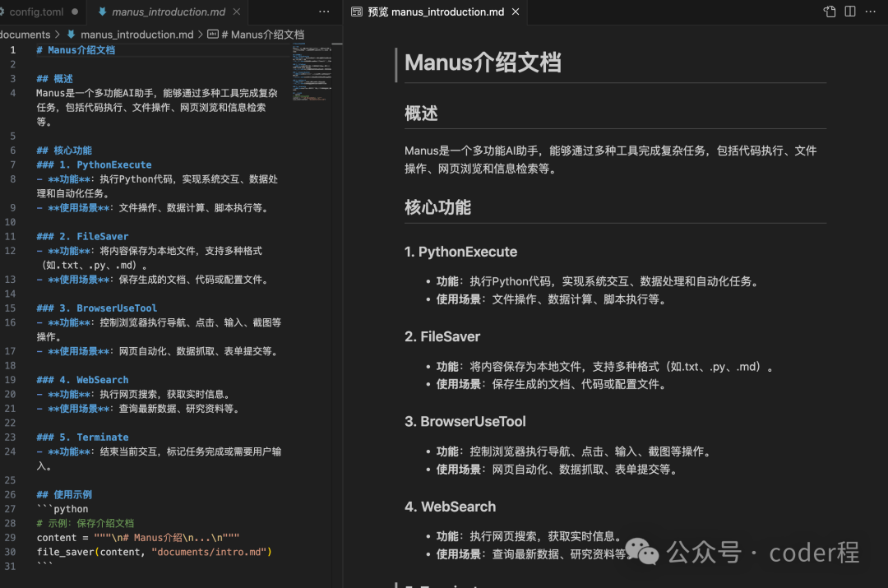Close the manus_introduction.md editor tab
This screenshot has height=588, width=888.
tap(237, 12)
